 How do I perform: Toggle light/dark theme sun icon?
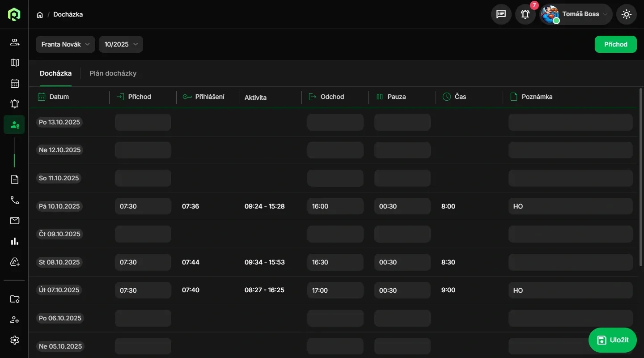tap(626, 14)
